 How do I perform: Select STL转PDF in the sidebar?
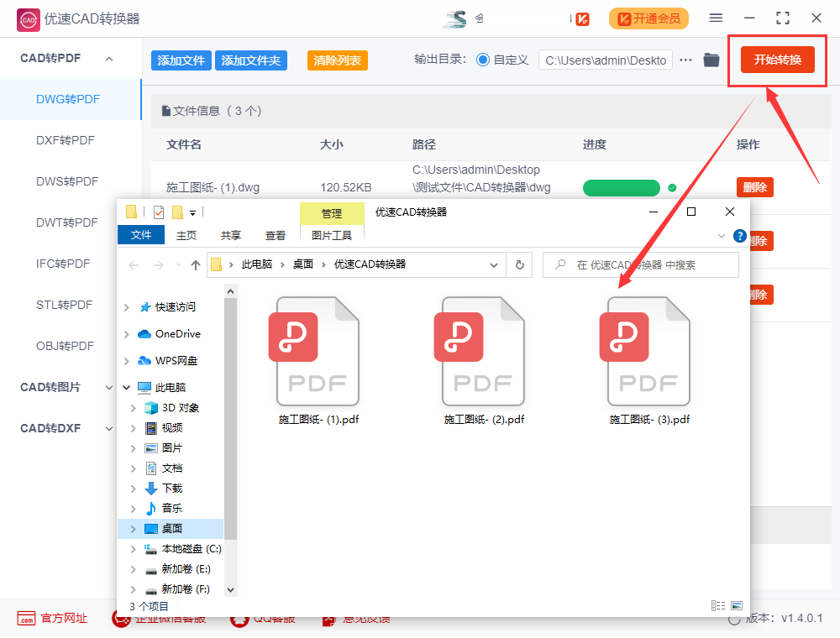pyautogui.click(x=65, y=305)
